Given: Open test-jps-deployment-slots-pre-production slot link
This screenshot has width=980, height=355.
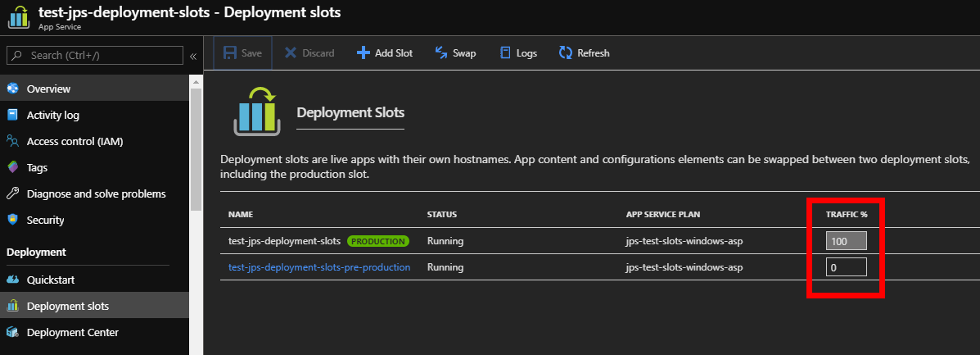Looking at the screenshot, I should click(319, 266).
